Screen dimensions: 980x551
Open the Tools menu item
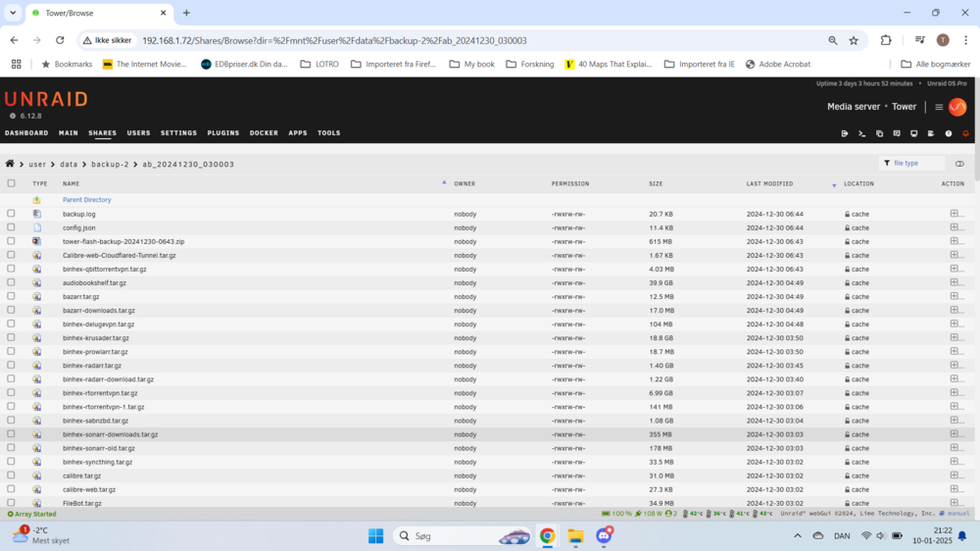pos(328,133)
